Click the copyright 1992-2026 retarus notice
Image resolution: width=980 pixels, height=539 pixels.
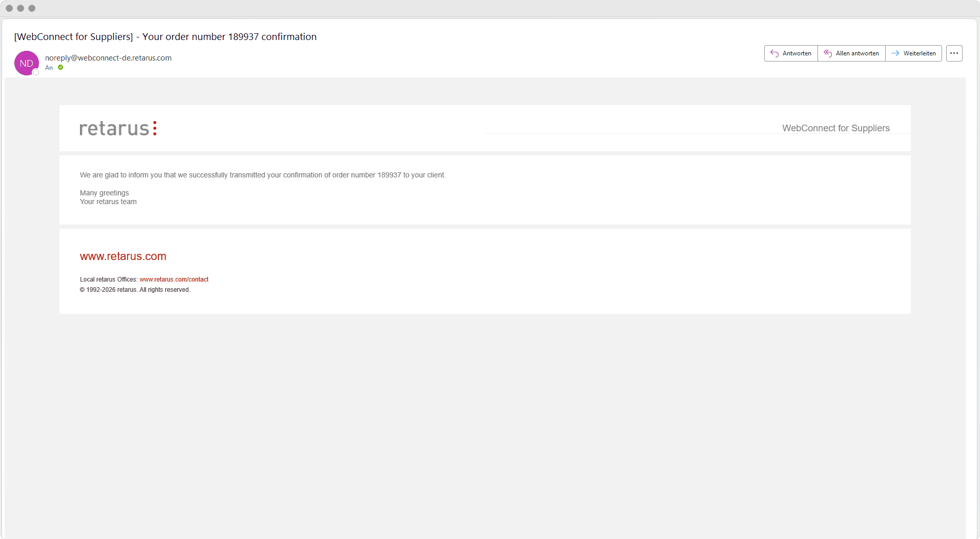click(135, 290)
